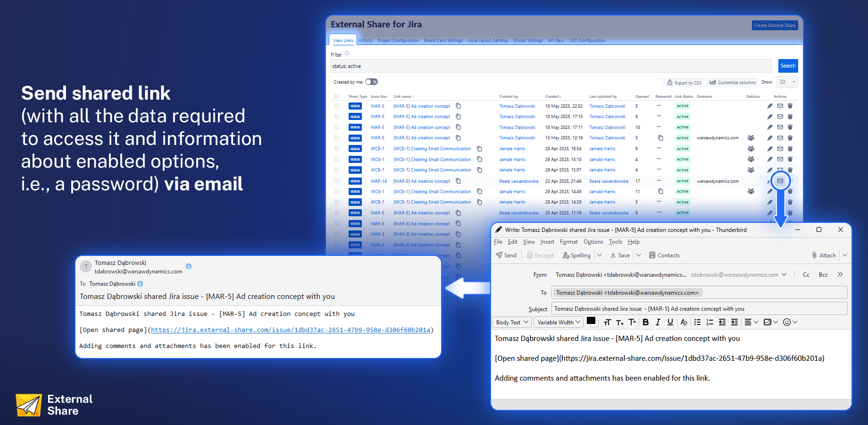Email the link created 18 May 2025, 22:52
The width and height of the screenshot is (868, 425).
(780, 106)
